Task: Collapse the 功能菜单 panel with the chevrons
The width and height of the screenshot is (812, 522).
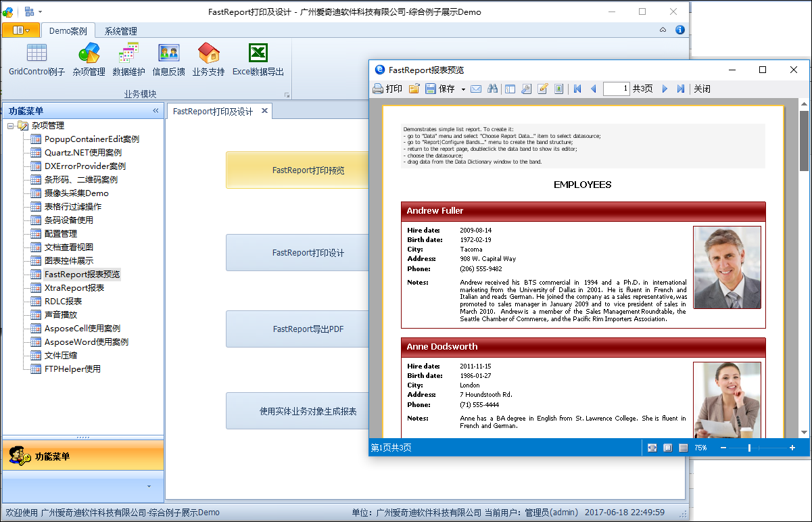Action: click(x=156, y=111)
